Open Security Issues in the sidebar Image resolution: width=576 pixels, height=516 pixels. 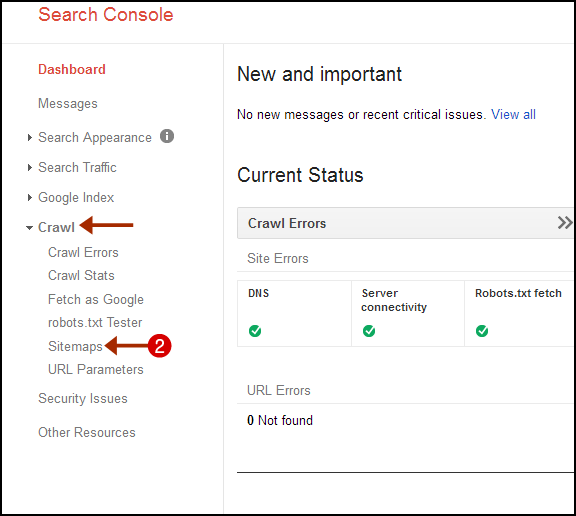coord(83,398)
